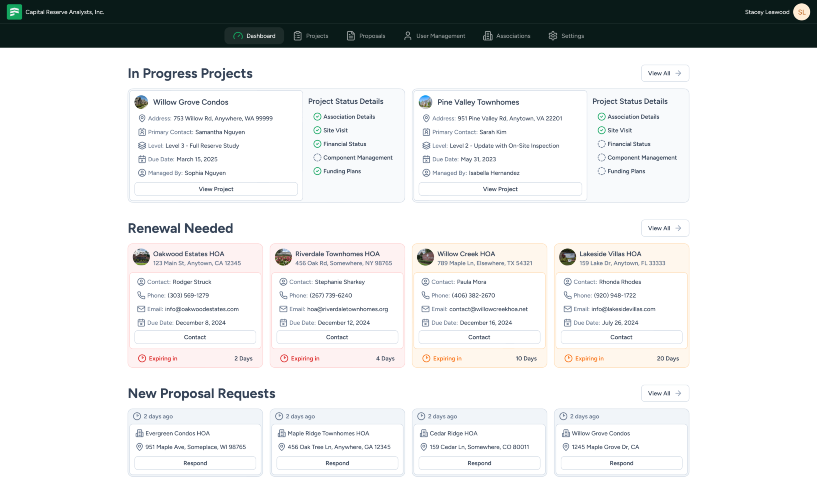Click Evergreen Condos HOA building icon
Image resolution: width=817 pixels, height=500 pixels.
(139, 433)
